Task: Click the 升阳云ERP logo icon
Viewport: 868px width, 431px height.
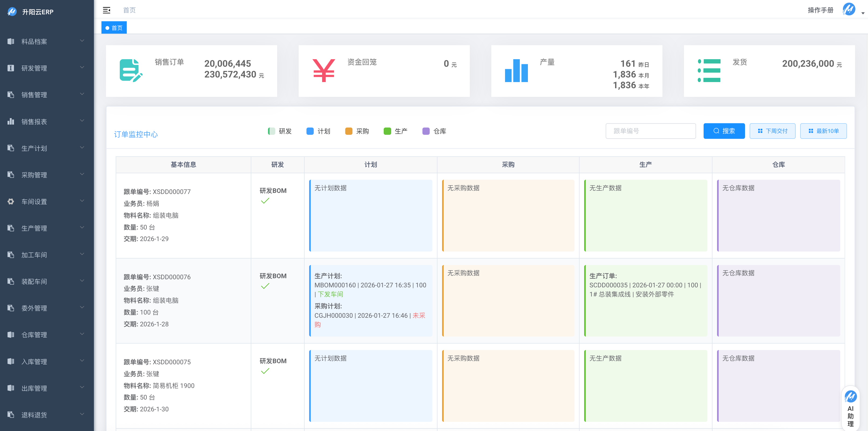Action: pyautogui.click(x=12, y=12)
